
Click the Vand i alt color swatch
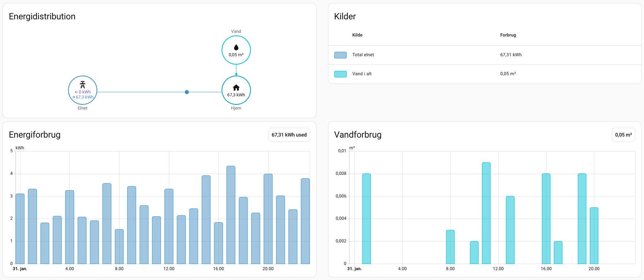click(x=340, y=74)
